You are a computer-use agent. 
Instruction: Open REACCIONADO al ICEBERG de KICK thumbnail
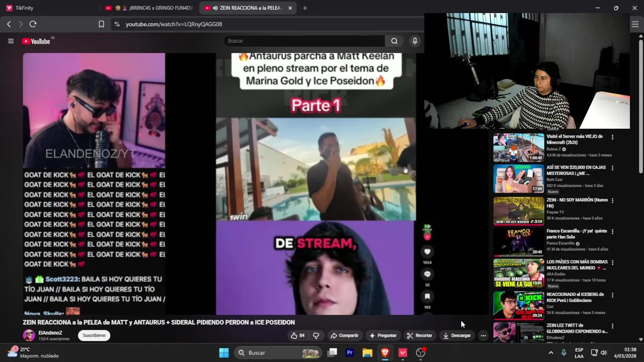[518, 305]
